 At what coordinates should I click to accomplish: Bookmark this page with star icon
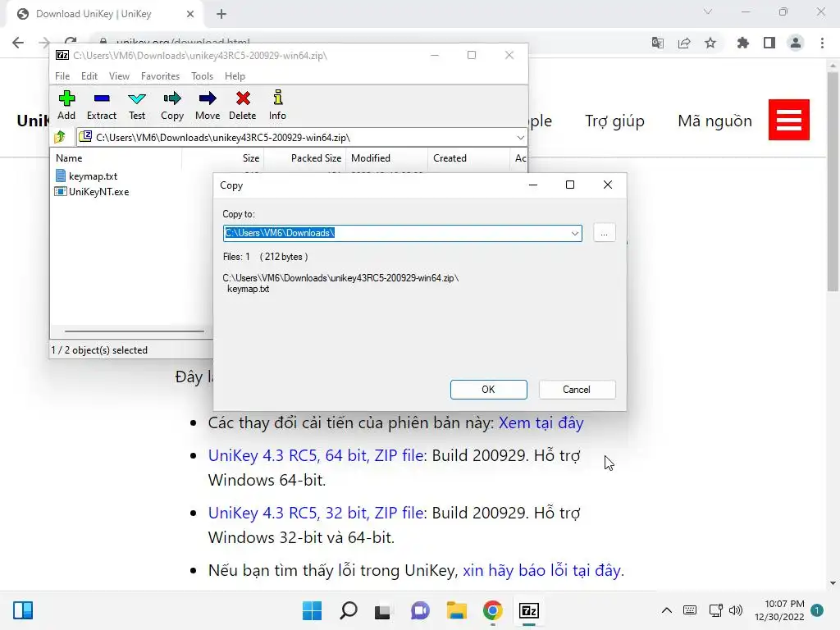710,43
